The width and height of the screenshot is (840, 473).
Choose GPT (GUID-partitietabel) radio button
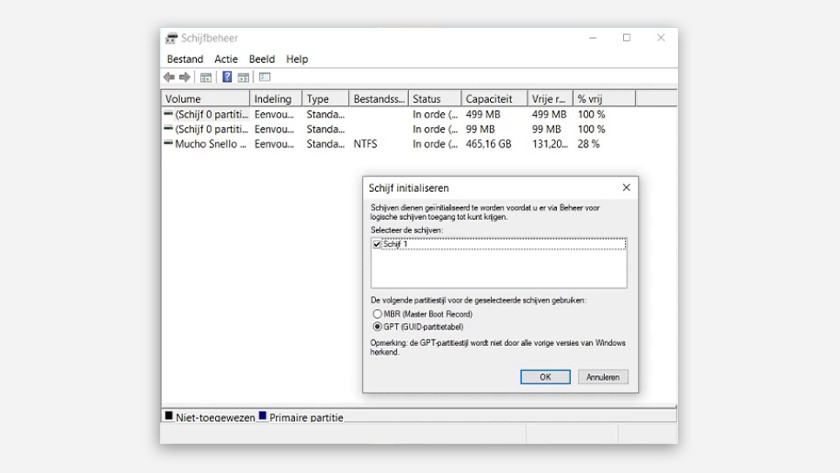(x=377, y=326)
